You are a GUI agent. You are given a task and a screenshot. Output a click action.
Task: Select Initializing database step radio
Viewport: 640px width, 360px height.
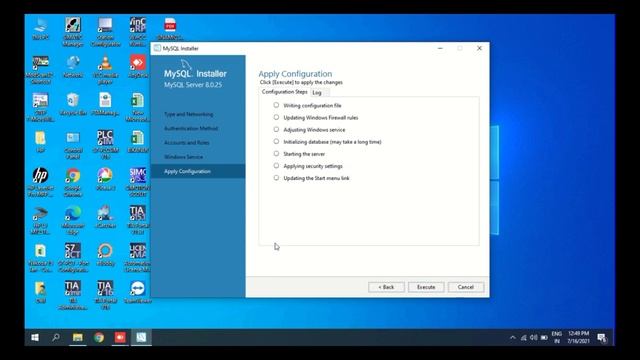(x=276, y=142)
